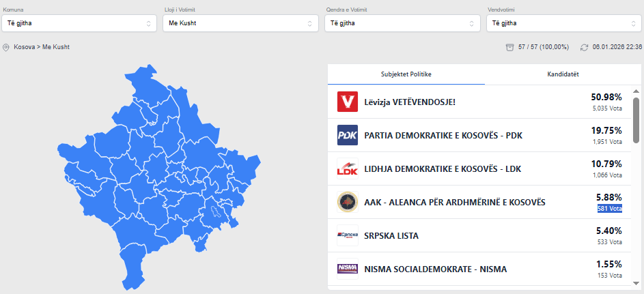The width and height of the screenshot is (644, 294).
Task: Click the location pin icon near Kosova
Action: pos(6,48)
